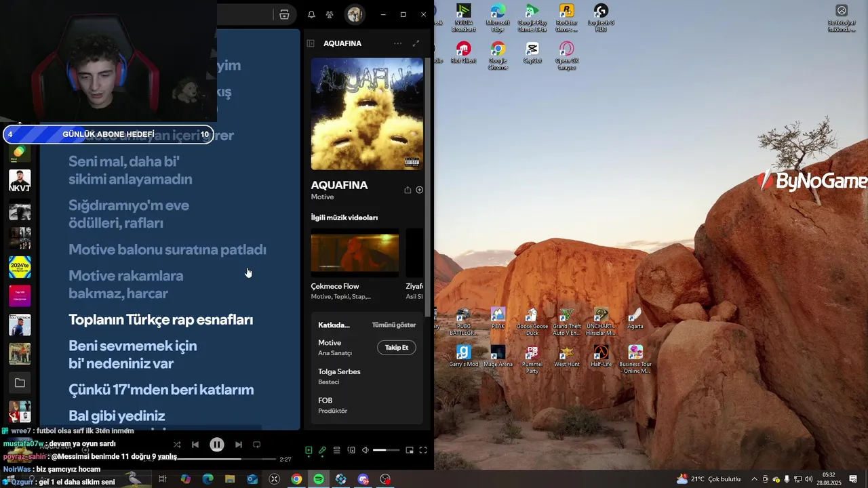This screenshot has width=868, height=488.
Task: Switch to Spotify in the taskbar
Action: (x=319, y=479)
